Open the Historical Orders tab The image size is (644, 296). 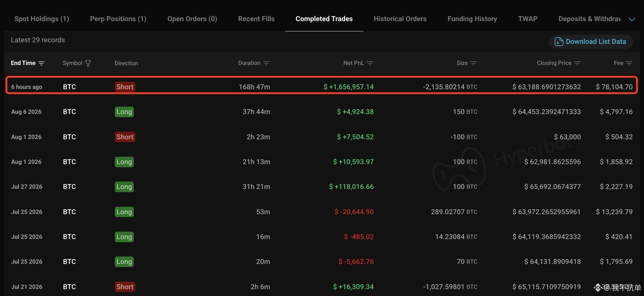pyautogui.click(x=400, y=19)
